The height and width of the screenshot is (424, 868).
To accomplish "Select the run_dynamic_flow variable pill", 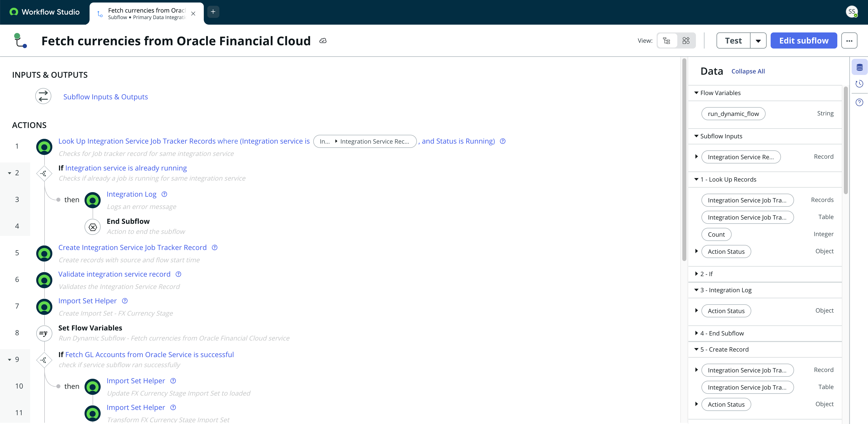I will pos(733,114).
